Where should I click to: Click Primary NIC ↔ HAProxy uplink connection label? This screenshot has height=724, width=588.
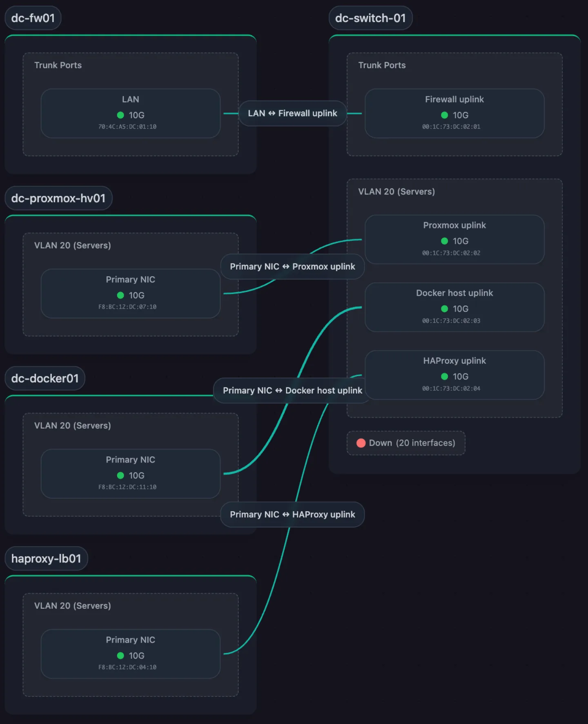[292, 514]
